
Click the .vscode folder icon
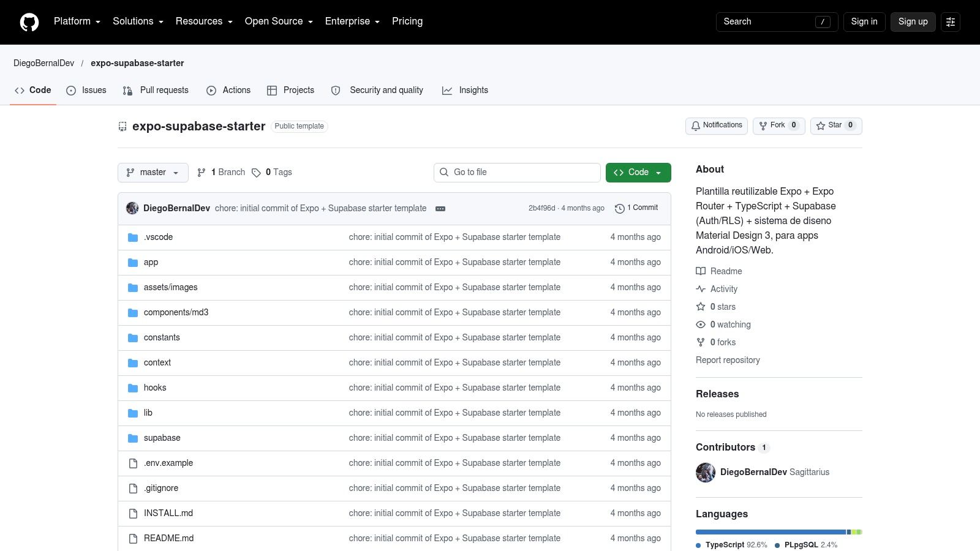(x=133, y=238)
